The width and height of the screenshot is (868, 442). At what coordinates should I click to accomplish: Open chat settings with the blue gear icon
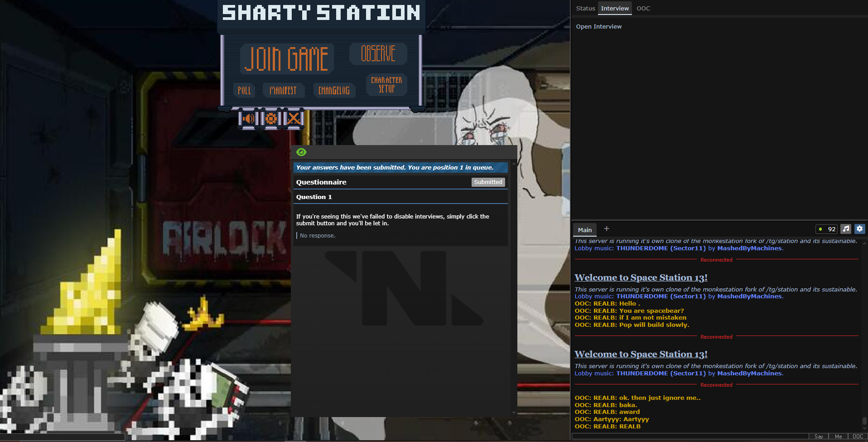coord(859,229)
